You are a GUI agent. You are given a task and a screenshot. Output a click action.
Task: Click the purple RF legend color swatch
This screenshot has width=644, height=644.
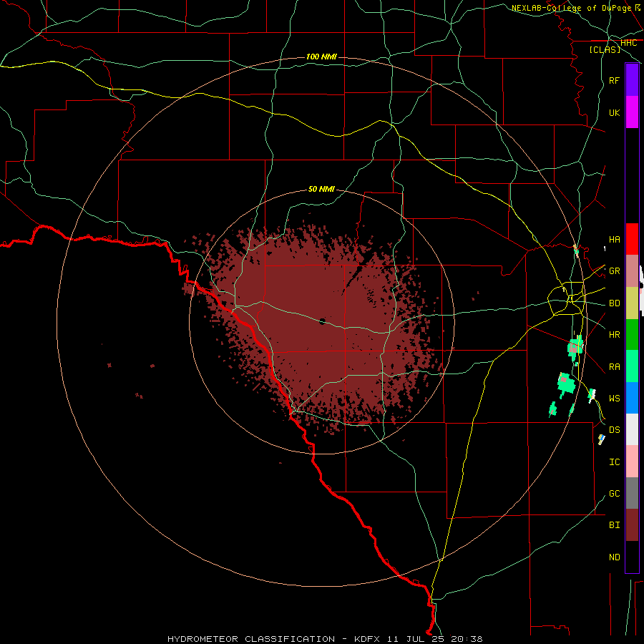click(632, 79)
